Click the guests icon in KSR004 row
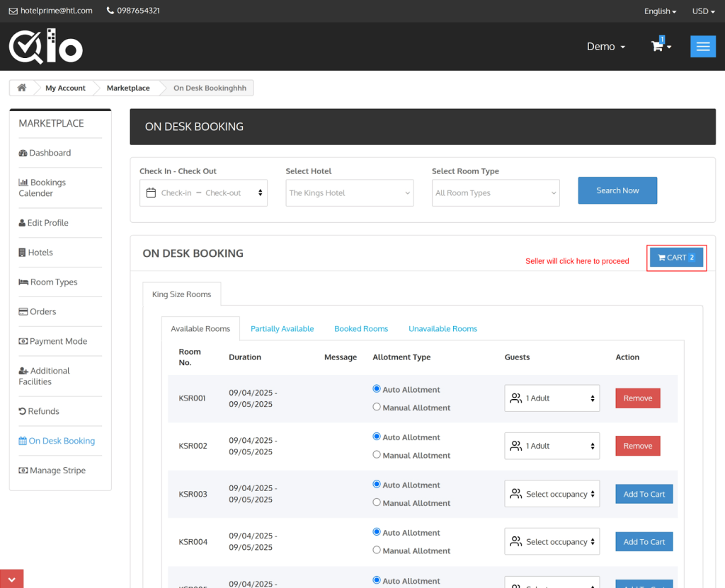 click(515, 541)
